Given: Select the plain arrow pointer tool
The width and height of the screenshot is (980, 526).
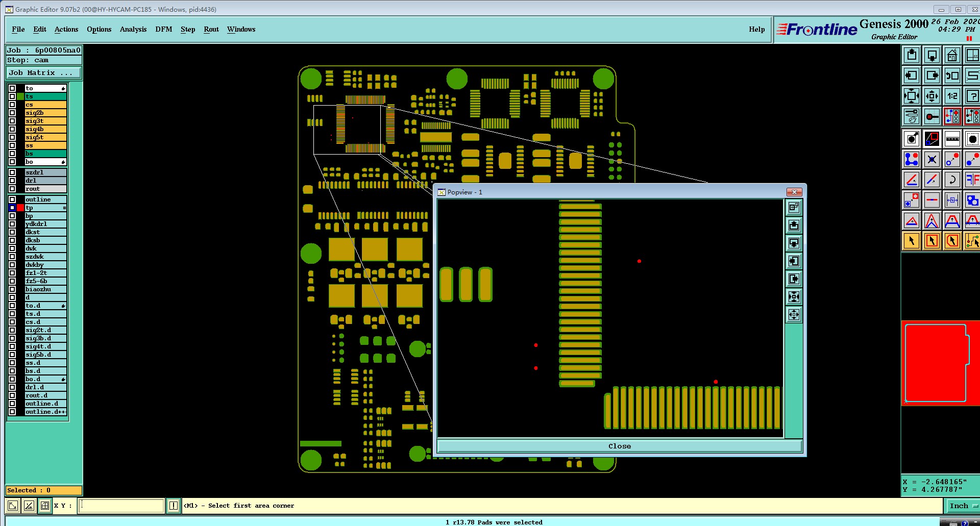Looking at the screenshot, I should (912, 241).
